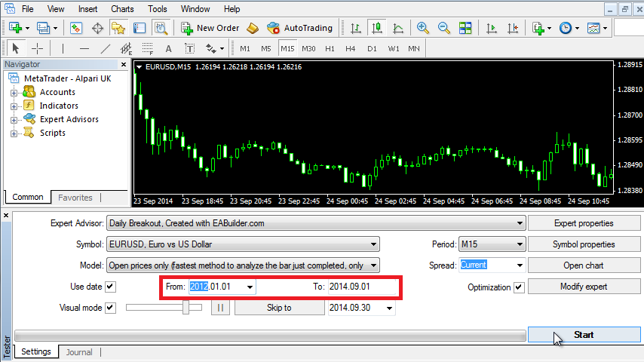644x362 pixels.
Task: Open the Window menu
Action: pyautogui.click(x=195, y=8)
